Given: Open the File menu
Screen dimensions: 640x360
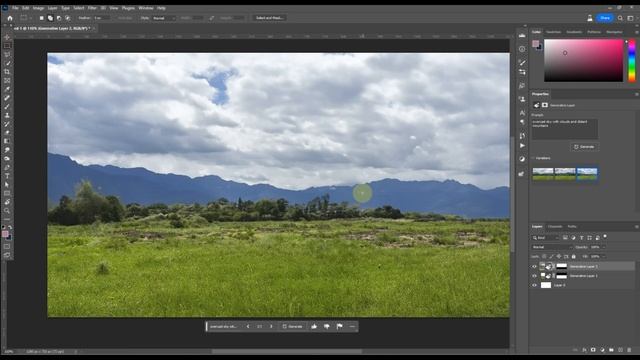Looking at the screenshot, I should coord(15,8).
